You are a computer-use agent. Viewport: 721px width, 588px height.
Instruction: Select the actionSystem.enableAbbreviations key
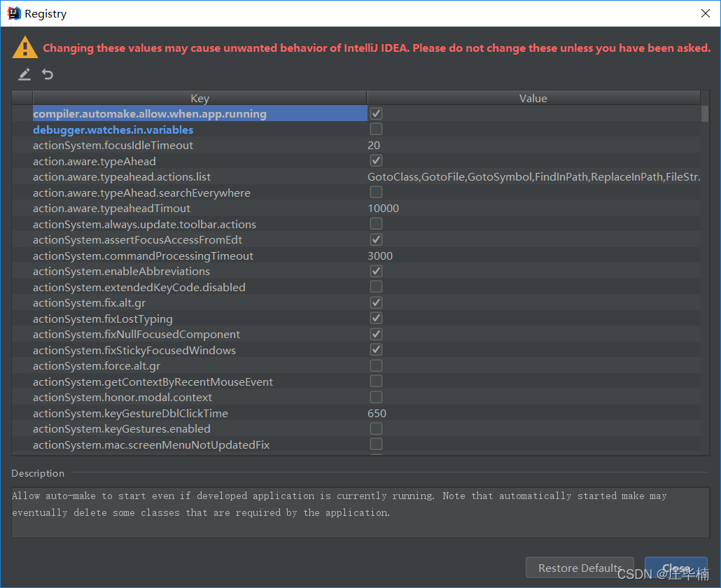click(x=121, y=271)
